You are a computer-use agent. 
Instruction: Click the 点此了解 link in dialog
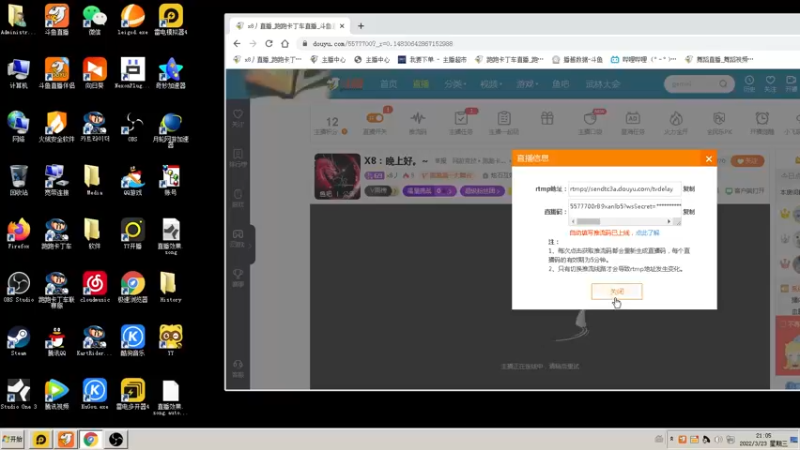[647, 233]
